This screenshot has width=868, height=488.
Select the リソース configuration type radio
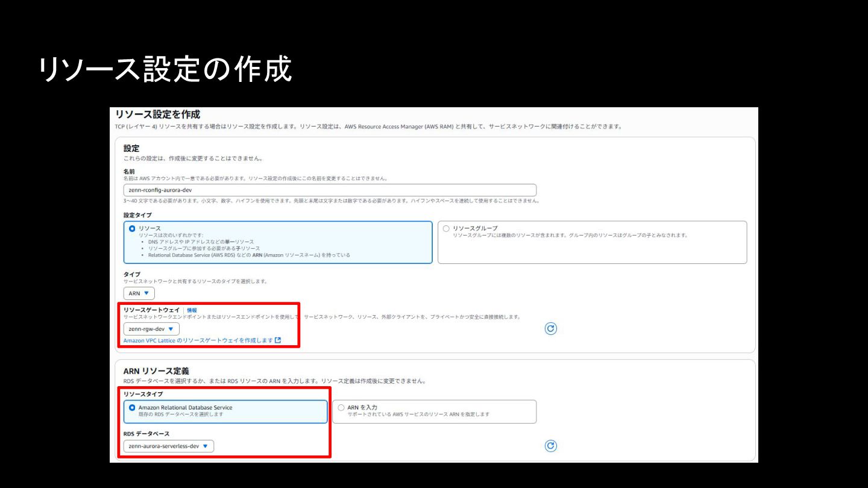(132, 228)
